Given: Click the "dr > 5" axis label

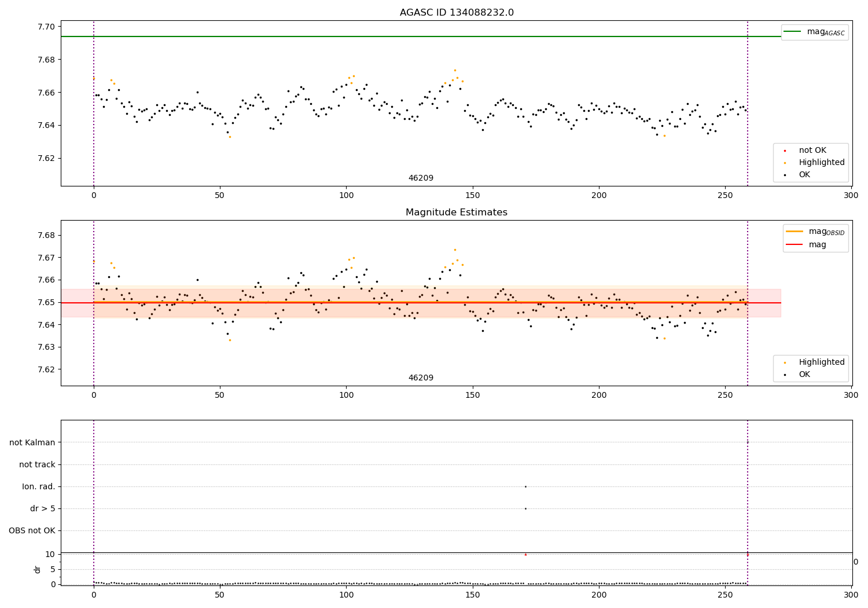Looking at the screenshot, I should point(43,509).
